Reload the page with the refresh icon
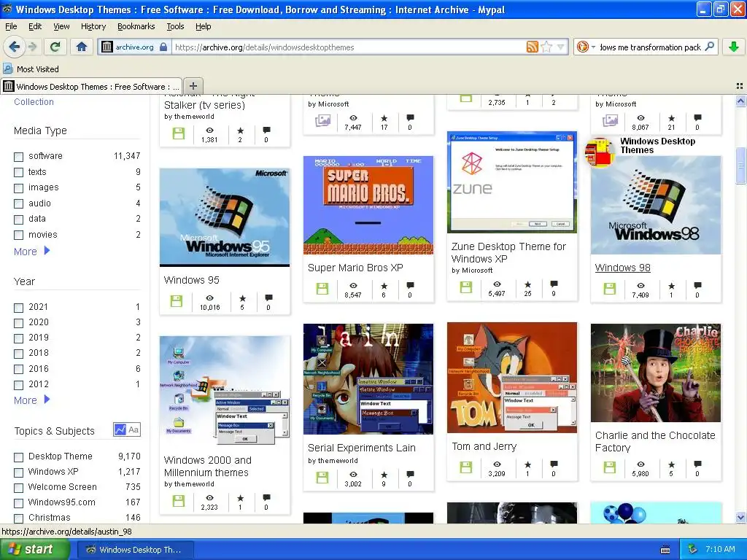This screenshot has height=560, width=747. (x=55, y=47)
